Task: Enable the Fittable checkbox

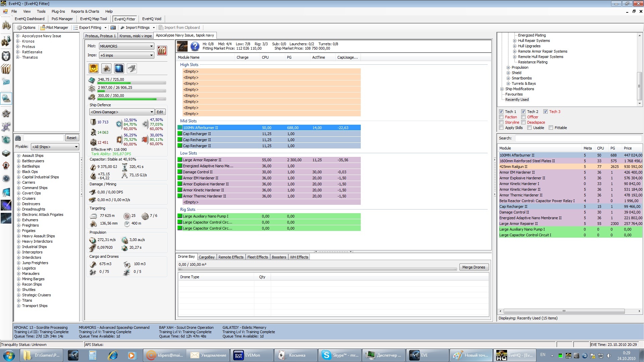Action: click(x=551, y=128)
